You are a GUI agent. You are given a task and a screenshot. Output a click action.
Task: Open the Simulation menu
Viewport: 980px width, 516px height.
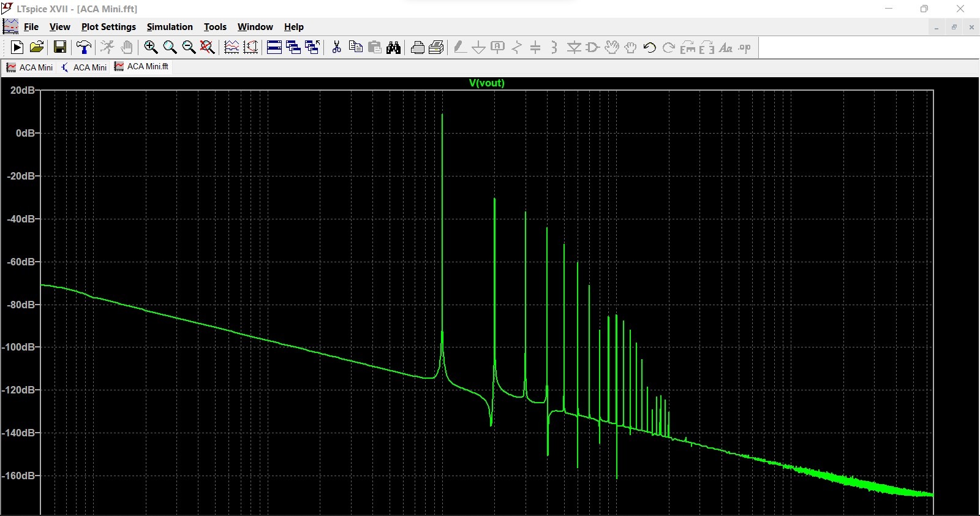tap(170, 27)
